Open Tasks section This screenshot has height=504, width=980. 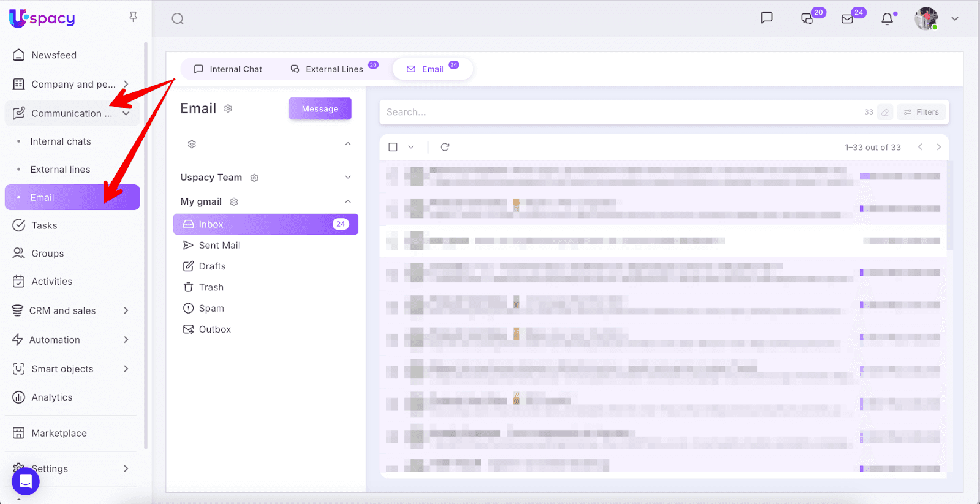[x=44, y=225]
